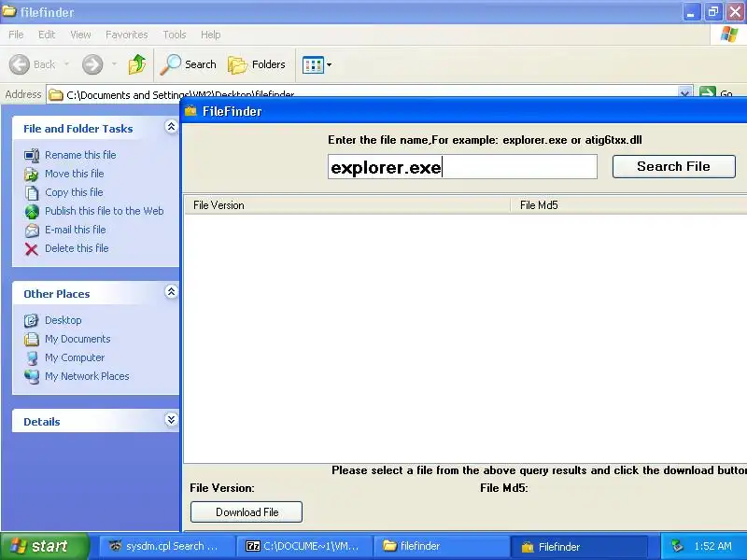The width and height of the screenshot is (747, 560).
Task: Click the Windows Start button
Action: 44,546
